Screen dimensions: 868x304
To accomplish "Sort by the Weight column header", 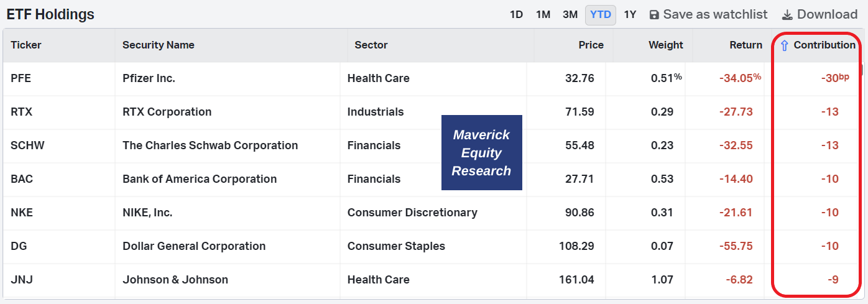I will click(x=666, y=45).
